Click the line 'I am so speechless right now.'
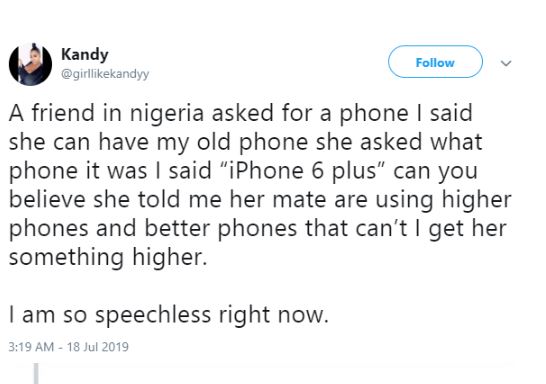 [x=169, y=315]
